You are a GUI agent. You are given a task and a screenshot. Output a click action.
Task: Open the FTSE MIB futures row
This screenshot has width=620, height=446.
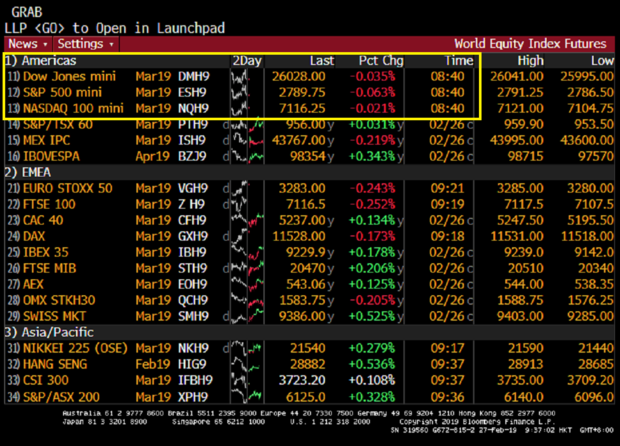pyautogui.click(x=310, y=268)
